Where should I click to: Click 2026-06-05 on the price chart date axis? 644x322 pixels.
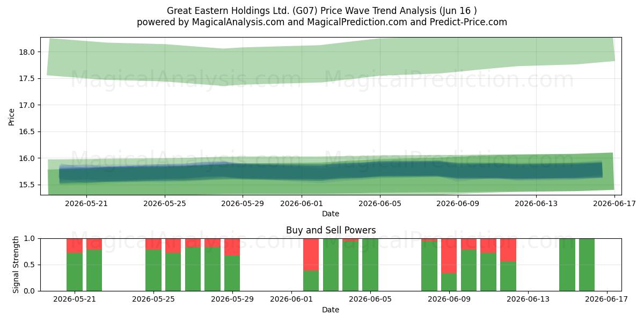point(380,203)
